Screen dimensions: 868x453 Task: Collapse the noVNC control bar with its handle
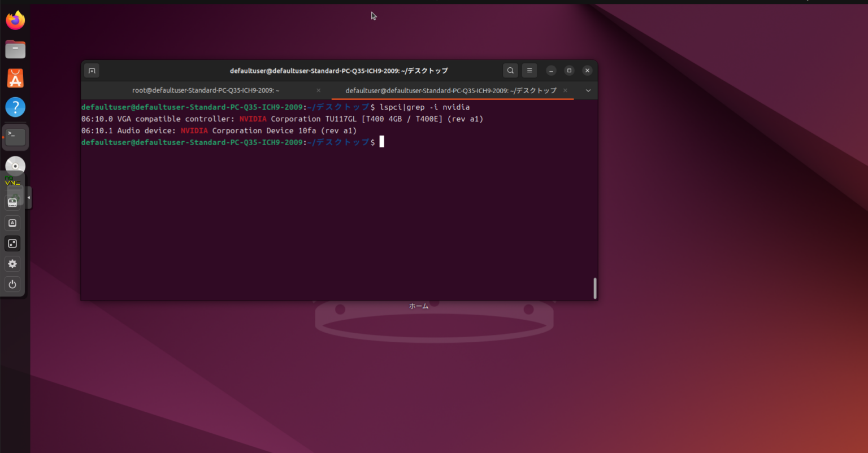point(29,198)
